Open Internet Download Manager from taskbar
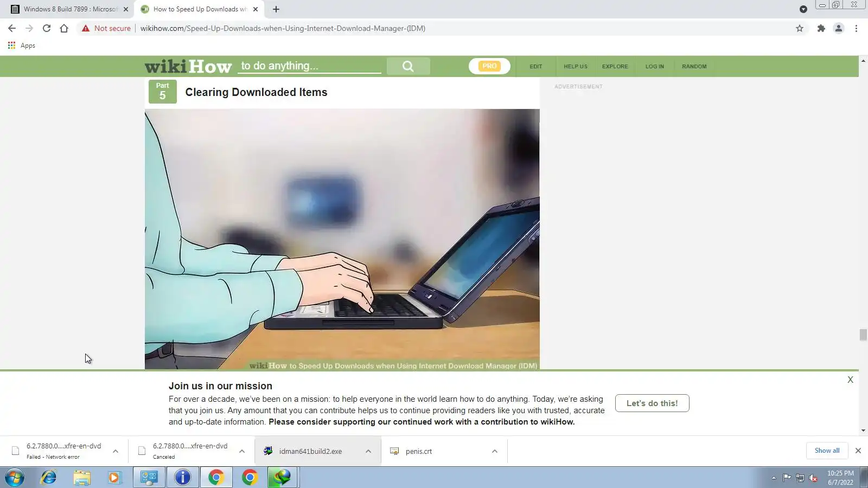 [282, 478]
